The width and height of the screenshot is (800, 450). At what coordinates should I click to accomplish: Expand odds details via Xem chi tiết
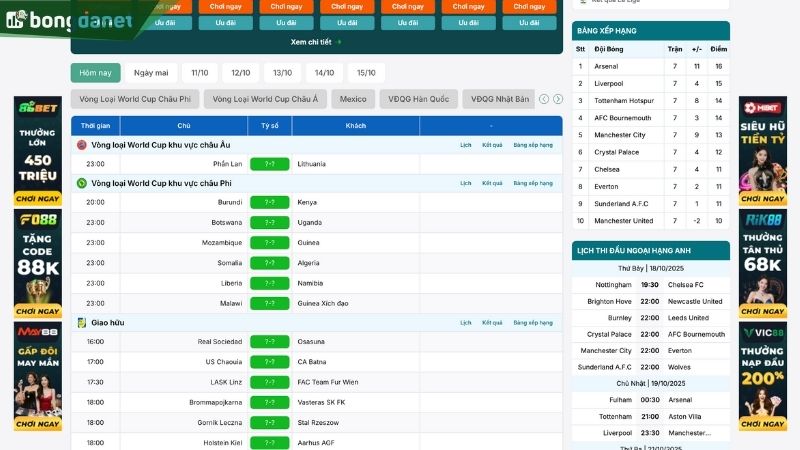(x=316, y=42)
